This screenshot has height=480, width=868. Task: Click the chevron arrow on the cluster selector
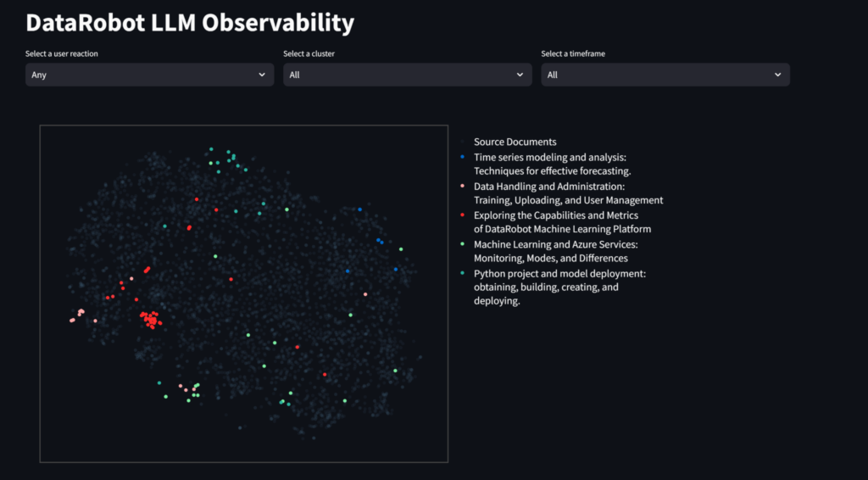520,75
